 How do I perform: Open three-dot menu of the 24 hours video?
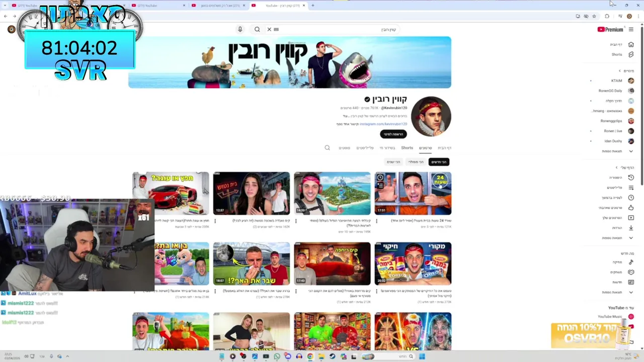pyautogui.click(x=377, y=221)
